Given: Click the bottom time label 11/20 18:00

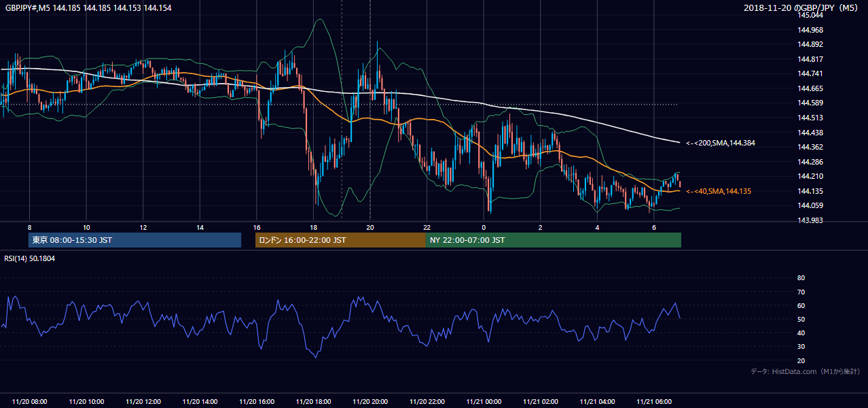Looking at the screenshot, I should click(313, 402).
